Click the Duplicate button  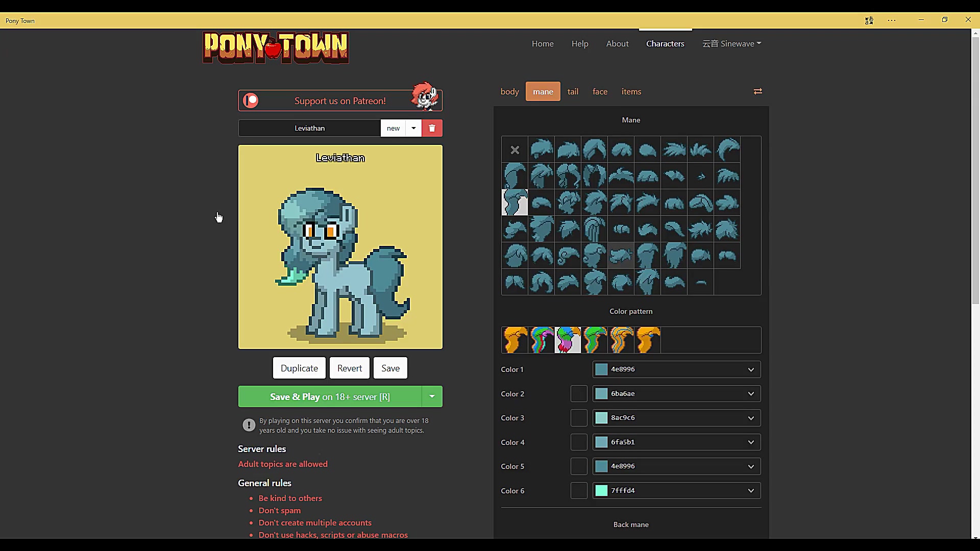click(299, 368)
